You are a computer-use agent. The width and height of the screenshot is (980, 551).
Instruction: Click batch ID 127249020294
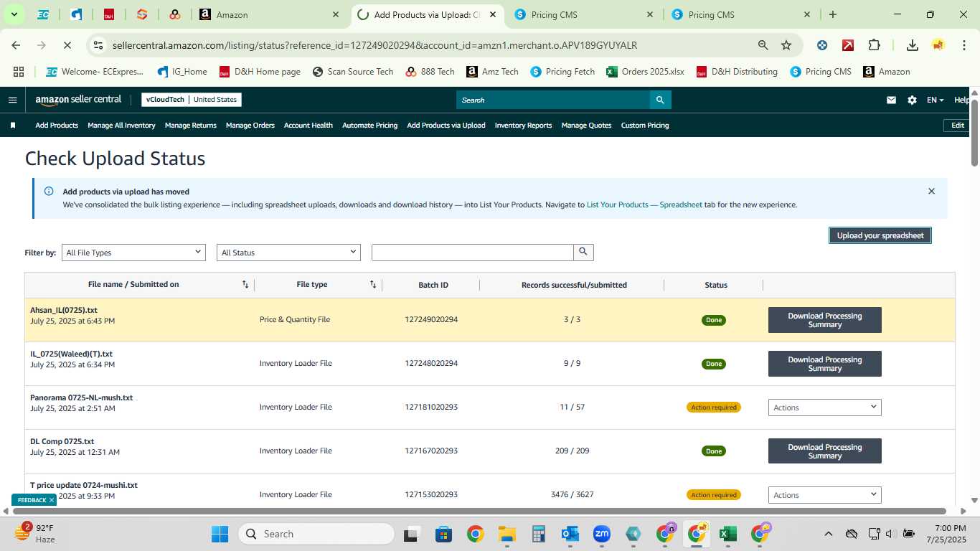click(x=431, y=320)
